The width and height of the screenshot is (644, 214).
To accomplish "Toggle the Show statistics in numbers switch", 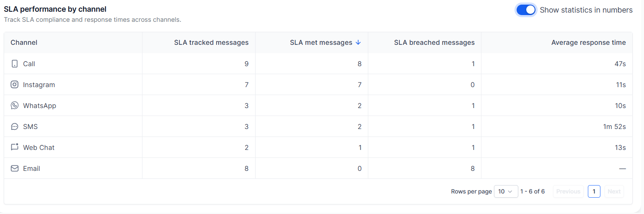I will (526, 10).
